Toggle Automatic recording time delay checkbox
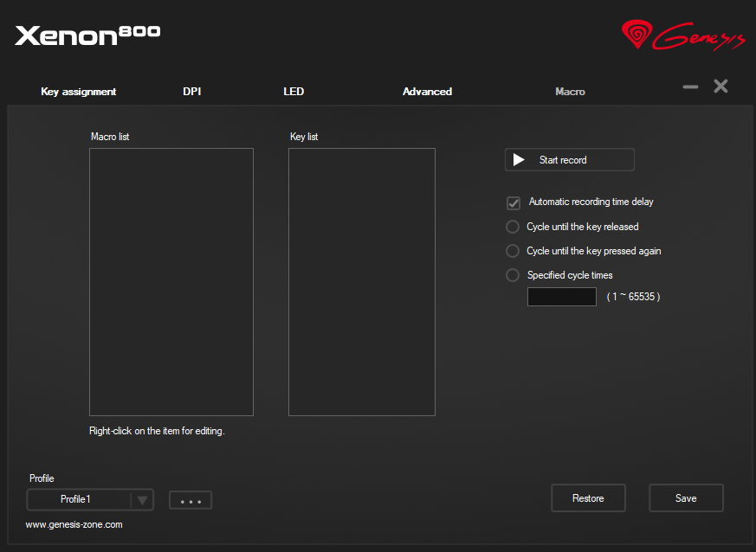Screen dimensions: 756x552 [514, 203]
